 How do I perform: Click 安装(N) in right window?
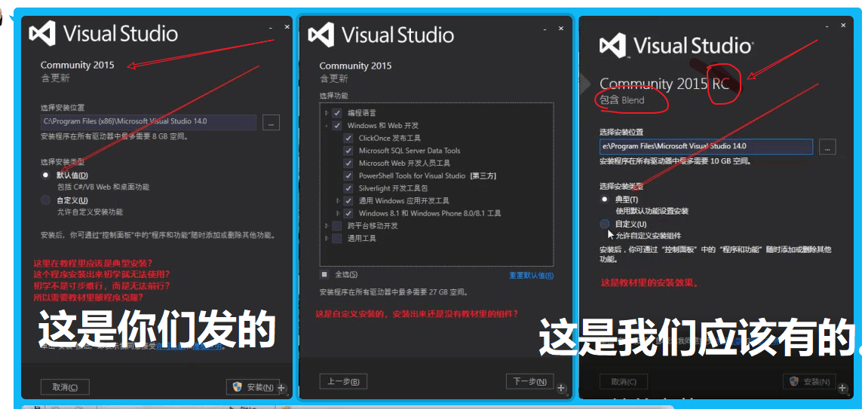(809, 381)
